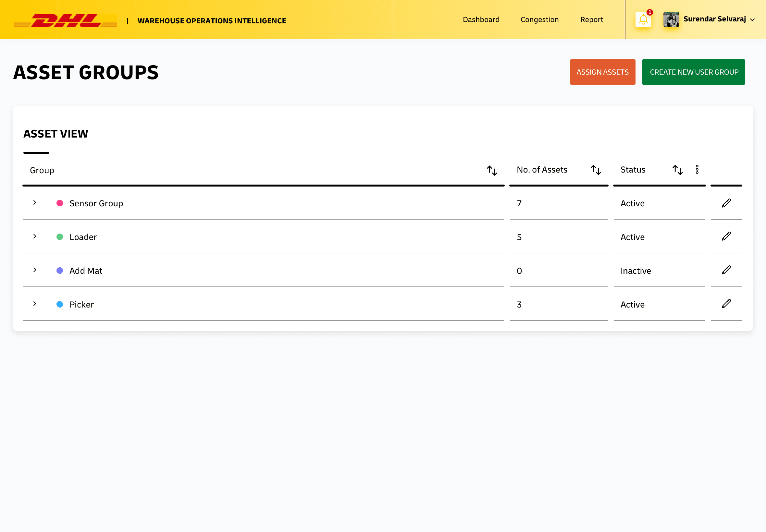
Task: Click the No. of Assets header
Action: tap(542, 170)
